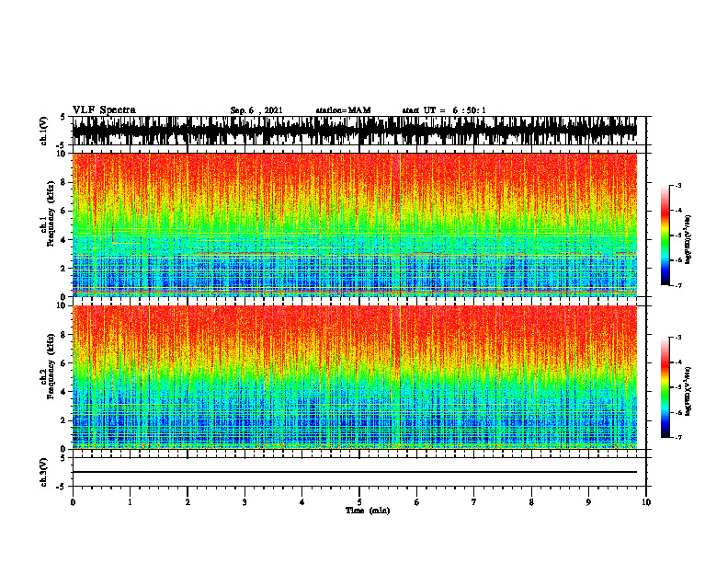Click the "-5" voltage tick of ch.3 panel
The width and height of the screenshot is (728, 563).
pyautogui.click(x=62, y=487)
